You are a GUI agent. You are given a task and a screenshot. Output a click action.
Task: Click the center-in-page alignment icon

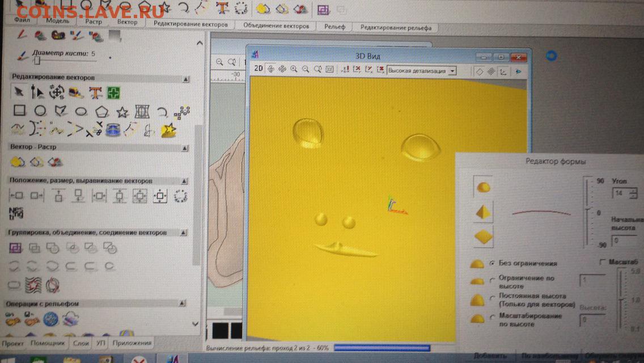click(160, 196)
